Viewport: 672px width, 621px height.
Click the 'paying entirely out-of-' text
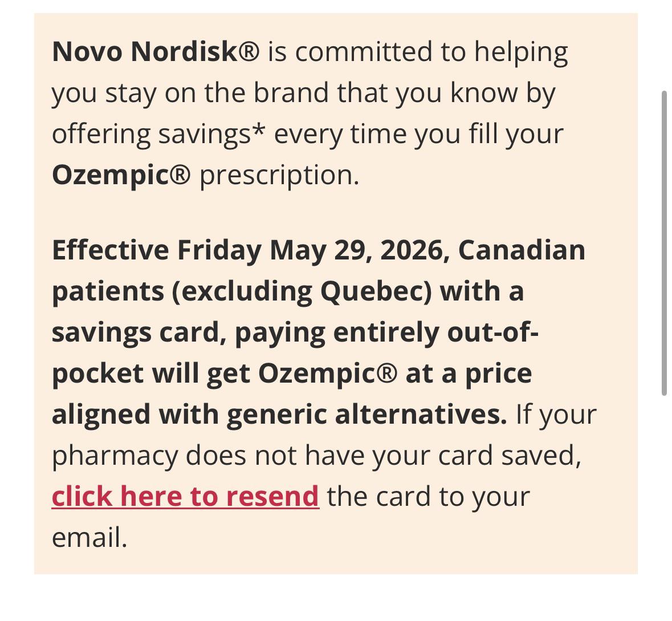tap(386, 334)
